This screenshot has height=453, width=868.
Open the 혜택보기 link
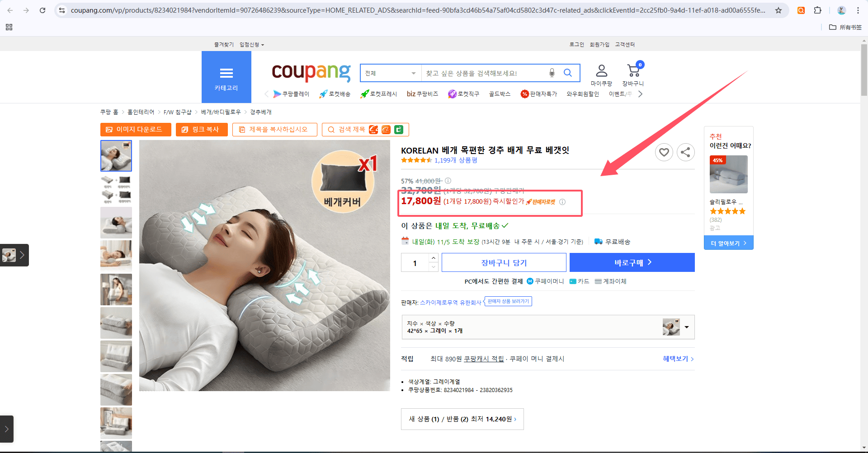pyautogui.click(x=678, y=359)
